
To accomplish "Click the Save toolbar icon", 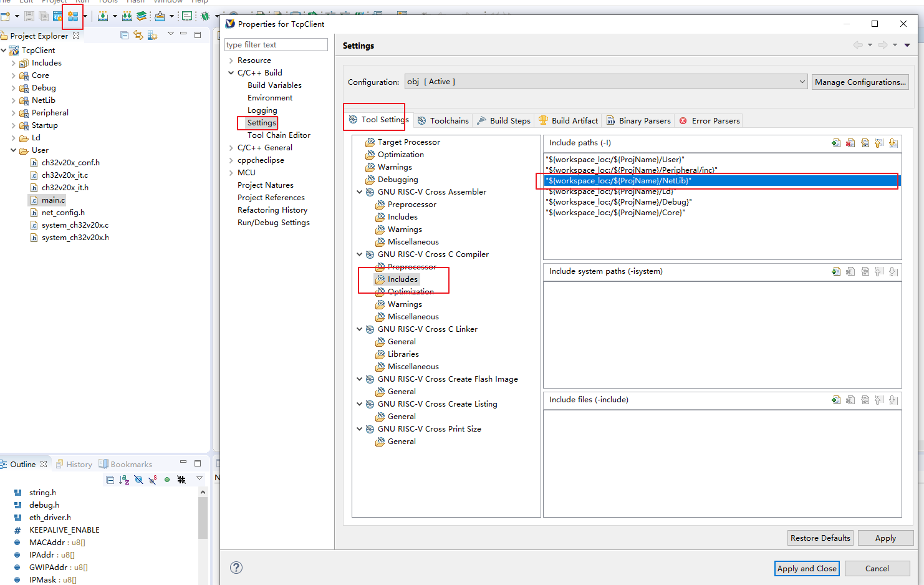I will click(x=29, y=16).
